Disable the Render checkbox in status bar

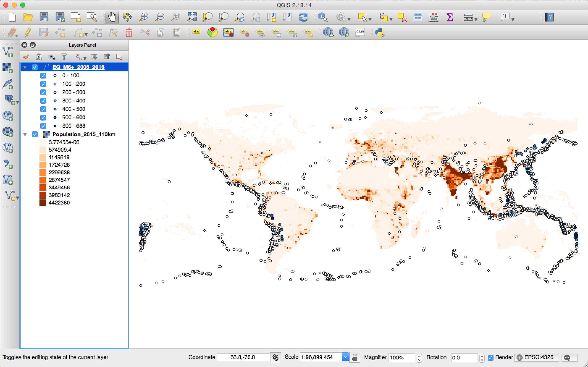pyautogui.click(x=490, y=358)
